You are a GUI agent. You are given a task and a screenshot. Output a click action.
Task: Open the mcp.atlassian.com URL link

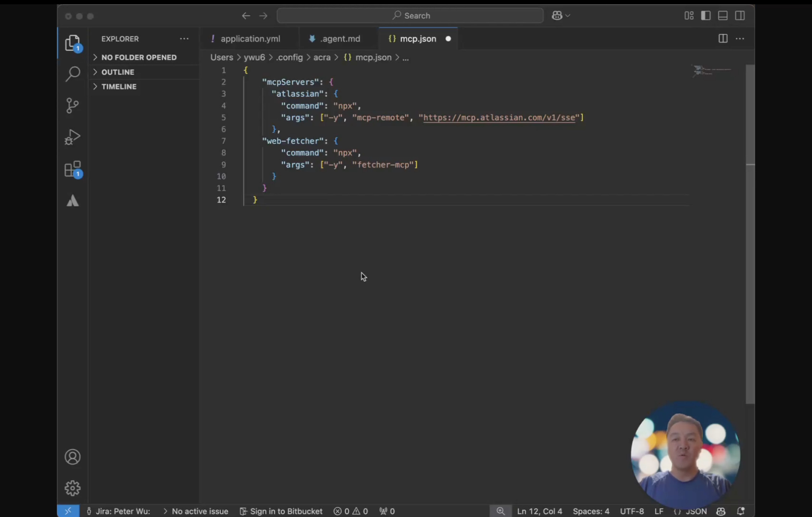[x=499, y=118]
